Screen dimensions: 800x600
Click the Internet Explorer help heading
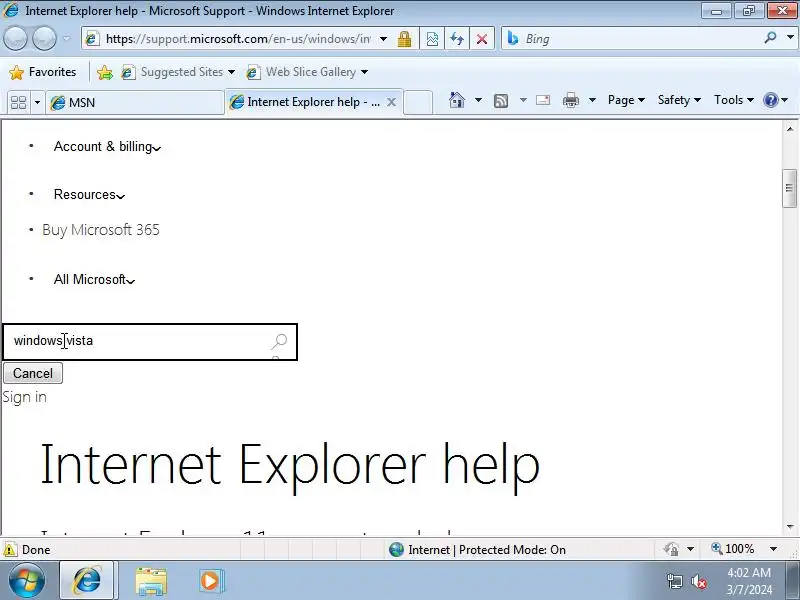point(290,464)
